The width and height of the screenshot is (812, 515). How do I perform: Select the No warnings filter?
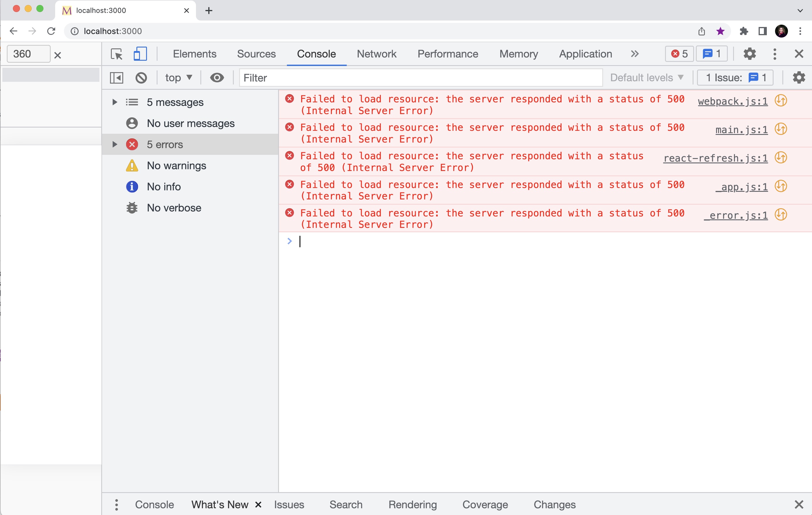click(x=177, y=165)
